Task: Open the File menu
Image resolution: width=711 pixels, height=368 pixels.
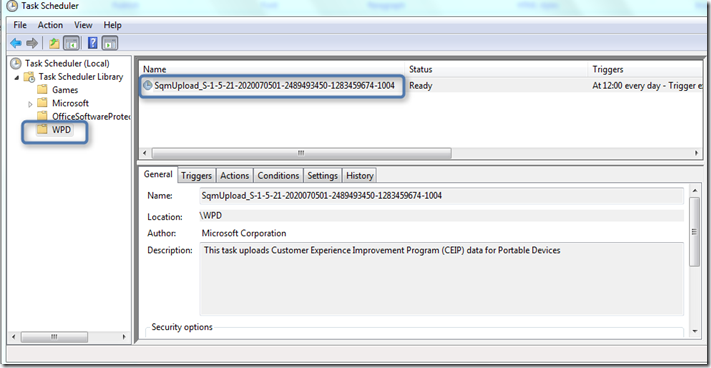Action: click(x=20, y=25)
